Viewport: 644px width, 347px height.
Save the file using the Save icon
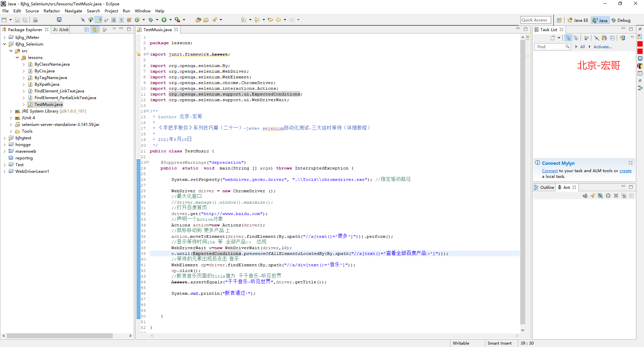click(17, 20)
